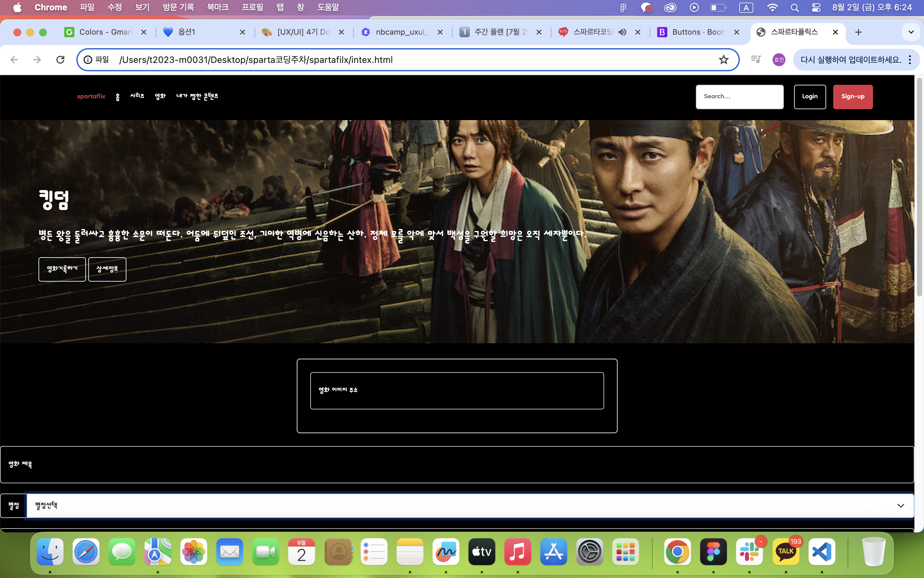Focus the 영화 제목 input field
The height and width of the screenshot is (578, 924).
(457, 464)
